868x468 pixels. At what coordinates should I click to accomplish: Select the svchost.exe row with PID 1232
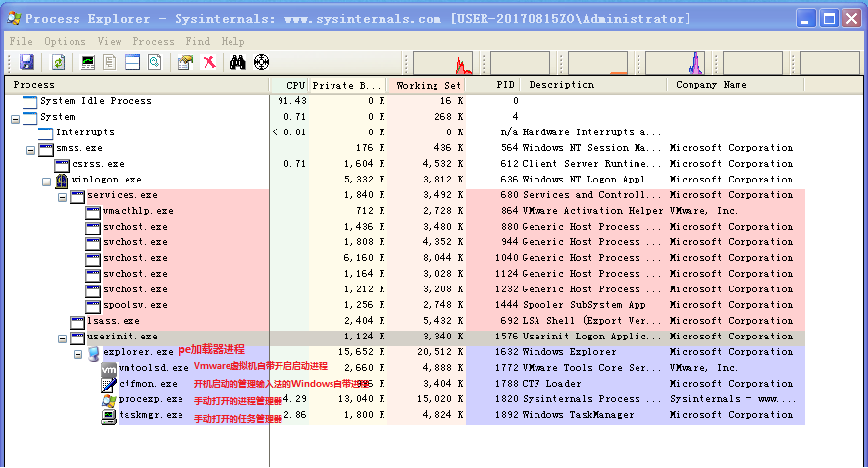[x=405, y=289]
